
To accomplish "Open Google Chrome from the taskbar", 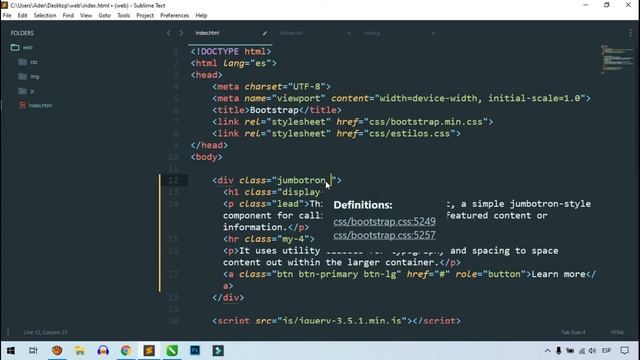I will point(126,351).
